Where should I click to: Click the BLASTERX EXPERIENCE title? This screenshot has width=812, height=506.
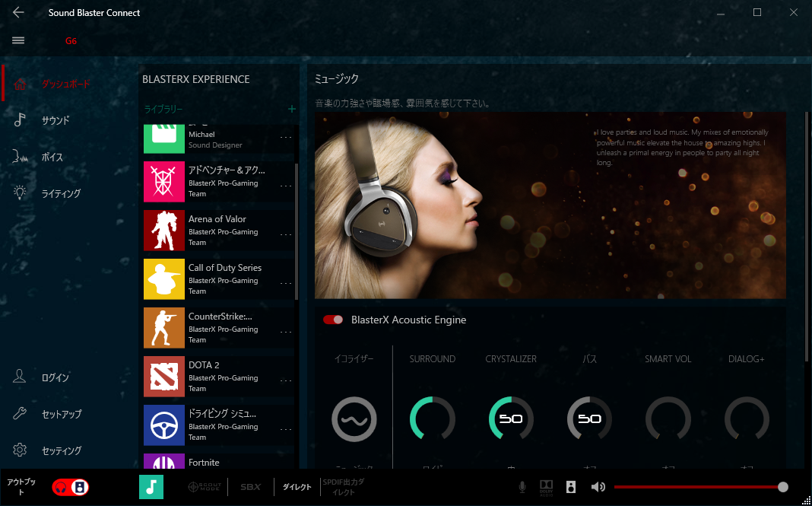pyautogui.click(x=195, y=79)
